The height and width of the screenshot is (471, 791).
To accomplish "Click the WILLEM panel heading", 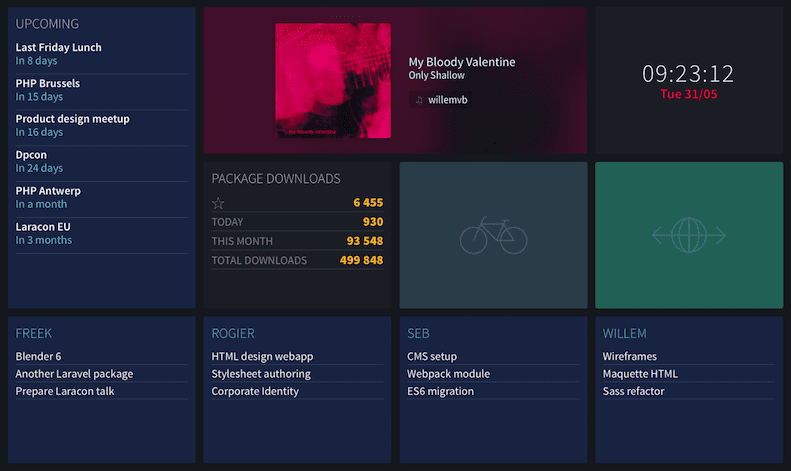I will coord(625,333).
